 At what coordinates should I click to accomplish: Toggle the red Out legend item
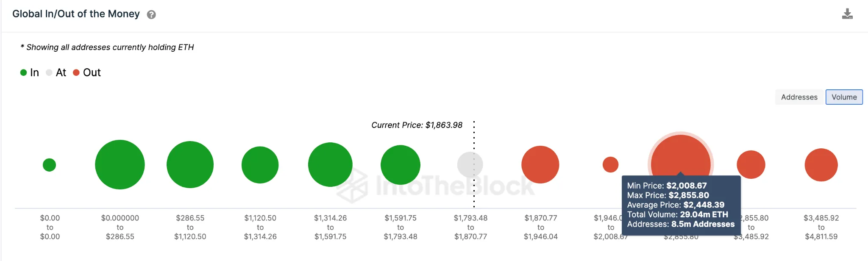click(x=87, y=72)
